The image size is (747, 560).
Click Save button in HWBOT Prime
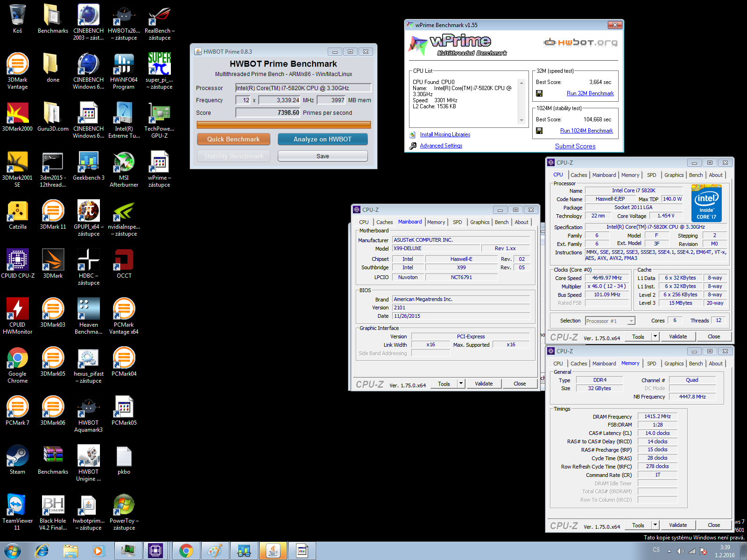click(x=323, y=156)
